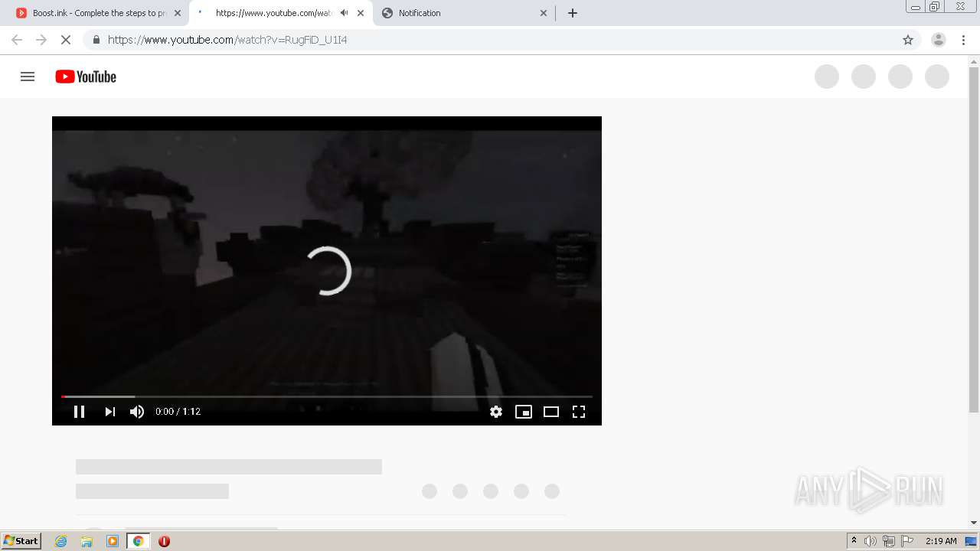Launch Internet Explorer from taskbar

click(61, 541)
